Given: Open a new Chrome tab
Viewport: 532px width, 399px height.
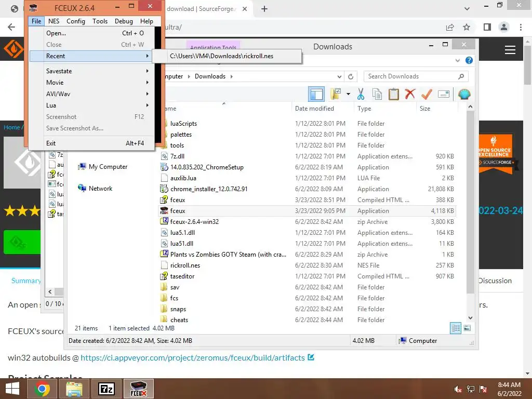Looking at the screenshot, I should [x=264, y=9].
